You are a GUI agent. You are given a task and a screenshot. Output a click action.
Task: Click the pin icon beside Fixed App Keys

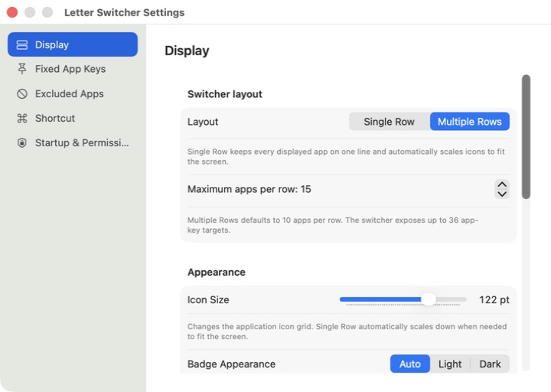point(21,69)
